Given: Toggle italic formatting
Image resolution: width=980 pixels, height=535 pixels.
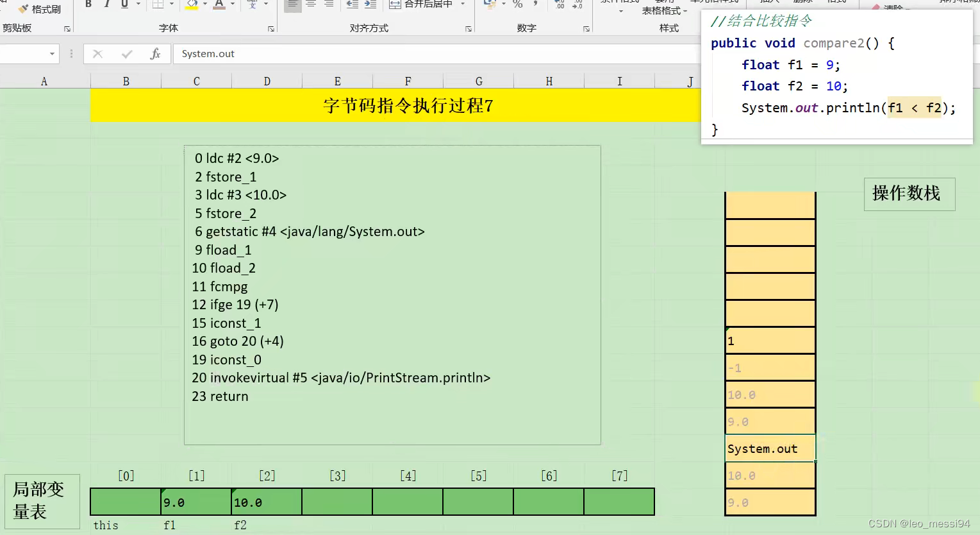Looking at the screenshot, I should 106,4.
